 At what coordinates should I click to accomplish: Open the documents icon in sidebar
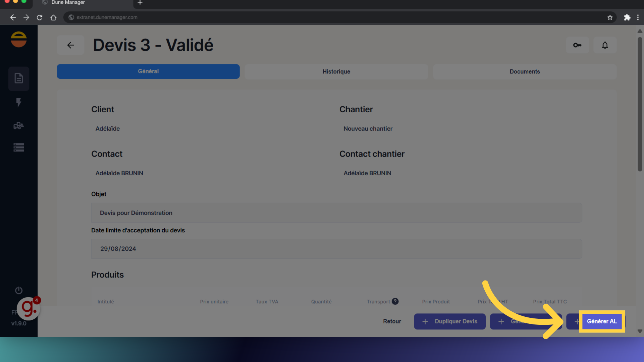click(19, 78)
